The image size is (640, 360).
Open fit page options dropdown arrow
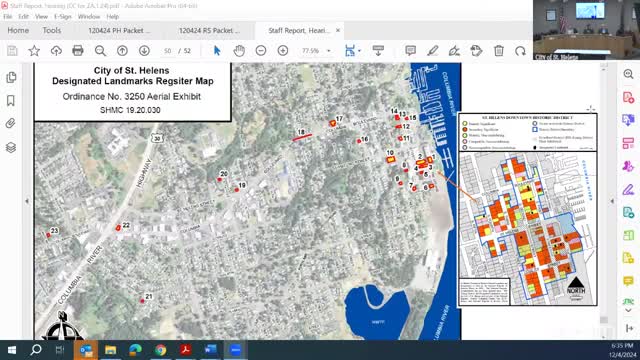359,51
